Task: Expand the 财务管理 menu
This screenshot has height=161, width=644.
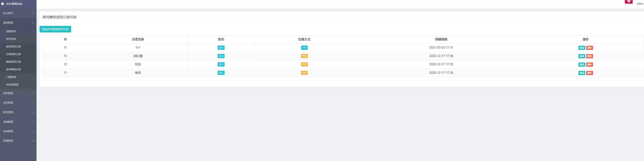Action: (18, 112)
